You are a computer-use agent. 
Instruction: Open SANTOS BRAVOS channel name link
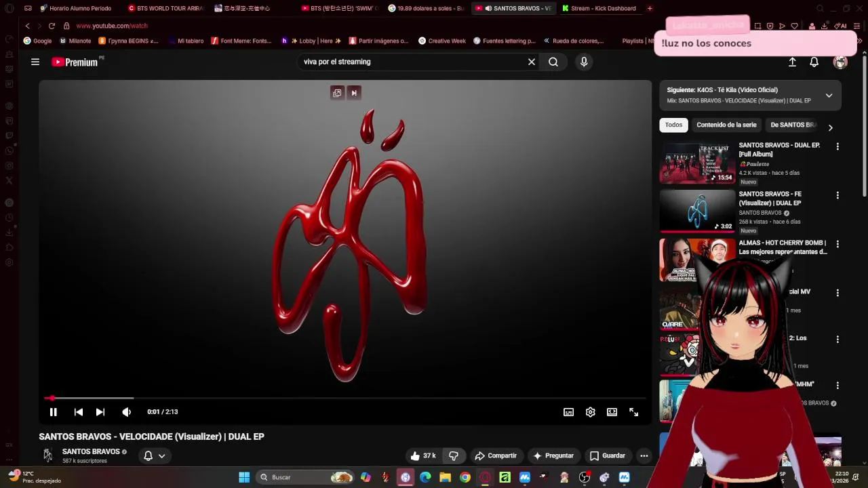click(91, 451)
